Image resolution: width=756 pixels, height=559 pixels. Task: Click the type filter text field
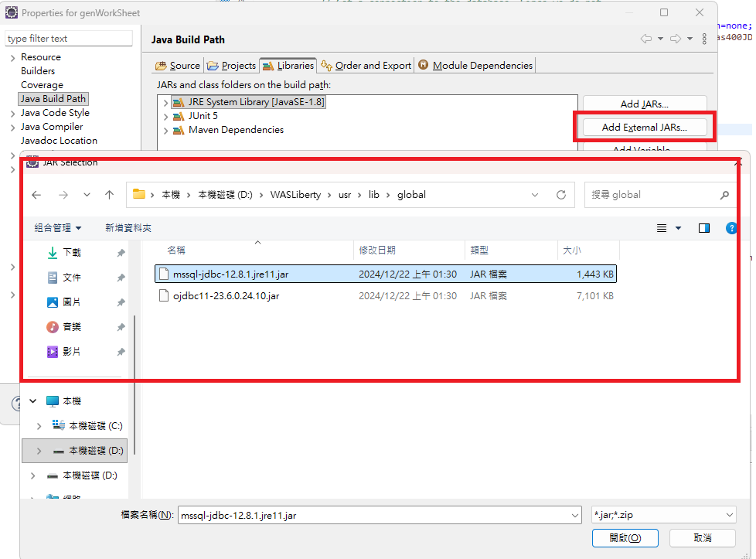tap(69, 39)
